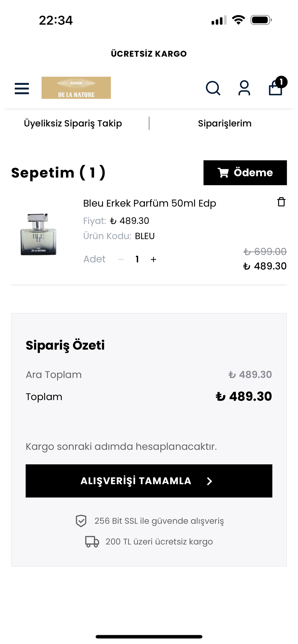Open the Siparişlerim tab
The width and height of the screenshot is (298, 644).
[225, 123]
